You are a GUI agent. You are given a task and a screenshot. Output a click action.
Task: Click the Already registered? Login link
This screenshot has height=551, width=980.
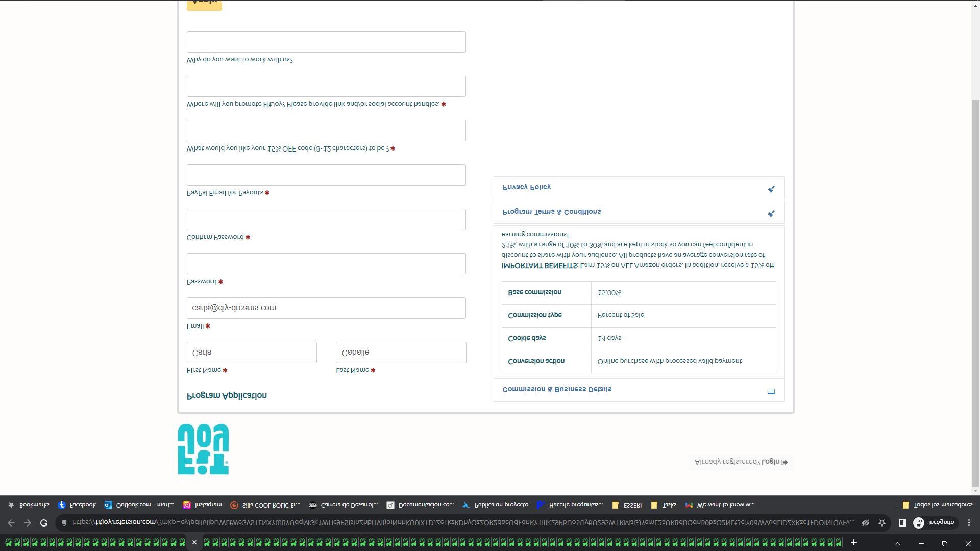[x=741, y=462]
